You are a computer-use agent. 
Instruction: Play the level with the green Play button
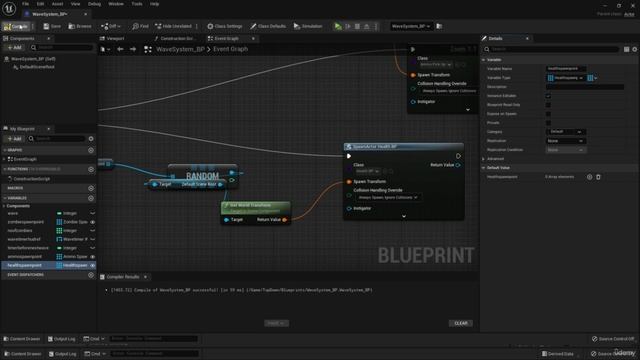coord(338,27)
